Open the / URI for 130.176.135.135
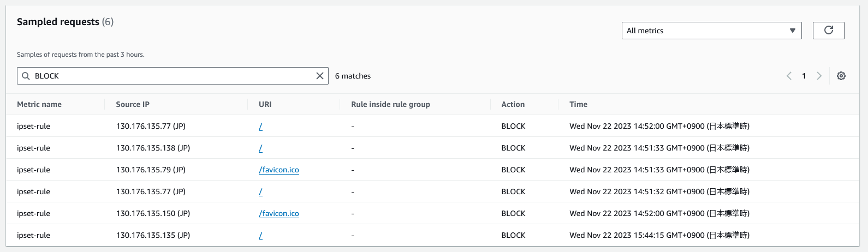 [x=260, y=235]
